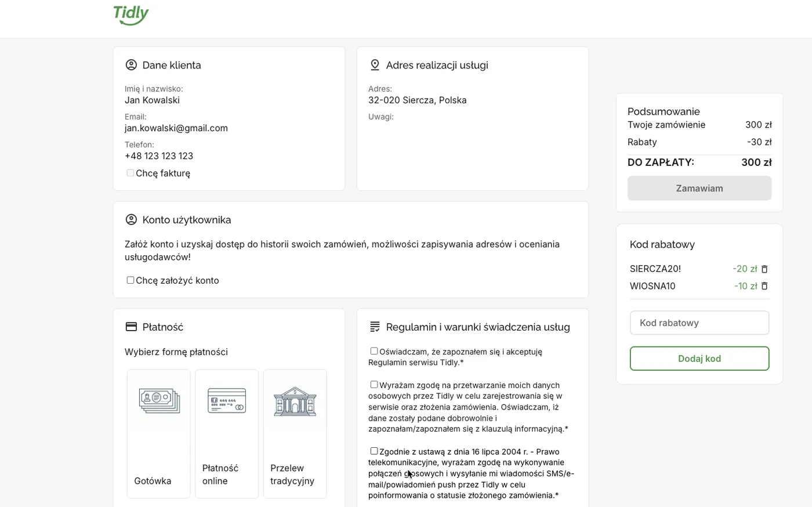Check Chcę założyć konto
This screenshot has width=812, height=507.
click(130, 280)
